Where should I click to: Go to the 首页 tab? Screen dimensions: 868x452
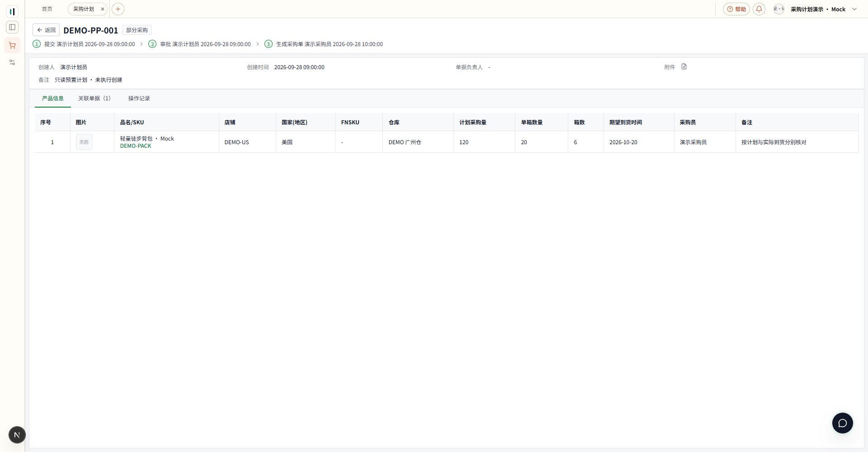point(47,9)
